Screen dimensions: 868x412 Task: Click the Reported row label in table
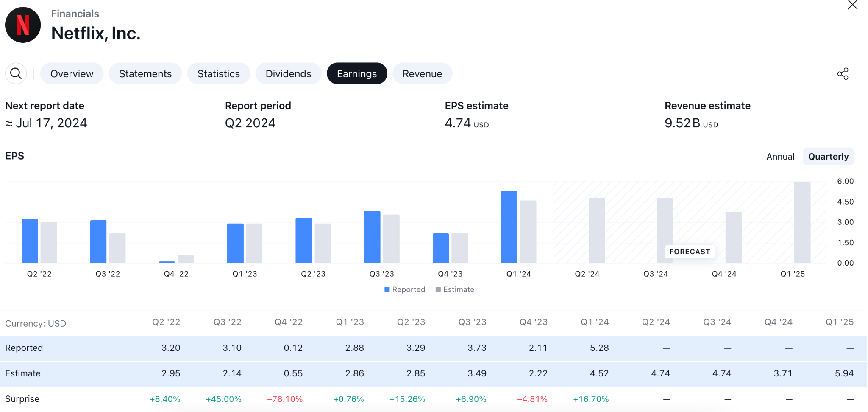point(24,348)
